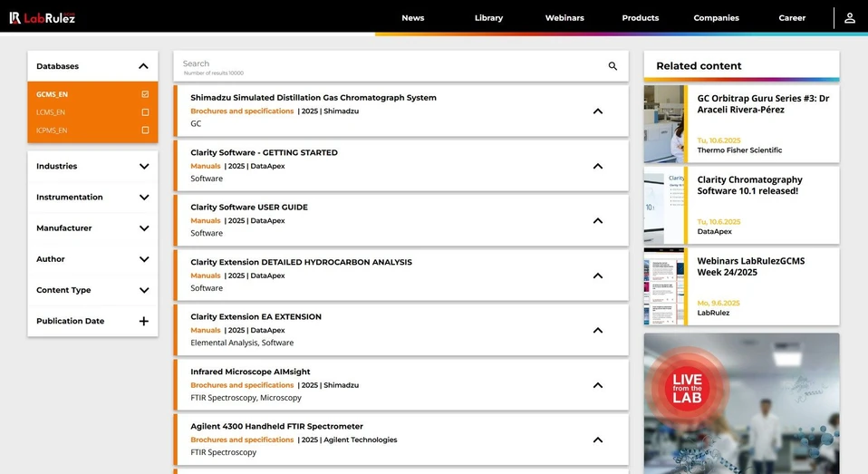Click the plus icon next to Publication Date
The width and height of the screenshot is (868, 474).
(144, 321)
